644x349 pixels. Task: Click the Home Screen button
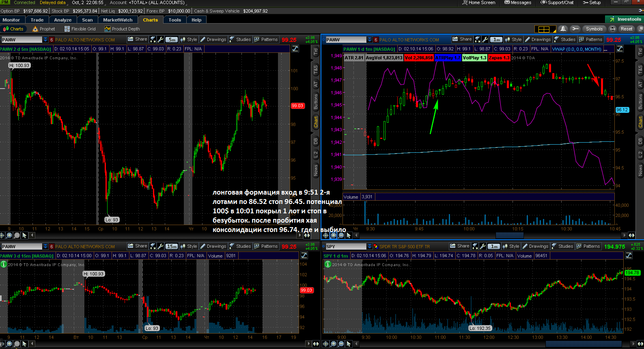click(479, 2)
